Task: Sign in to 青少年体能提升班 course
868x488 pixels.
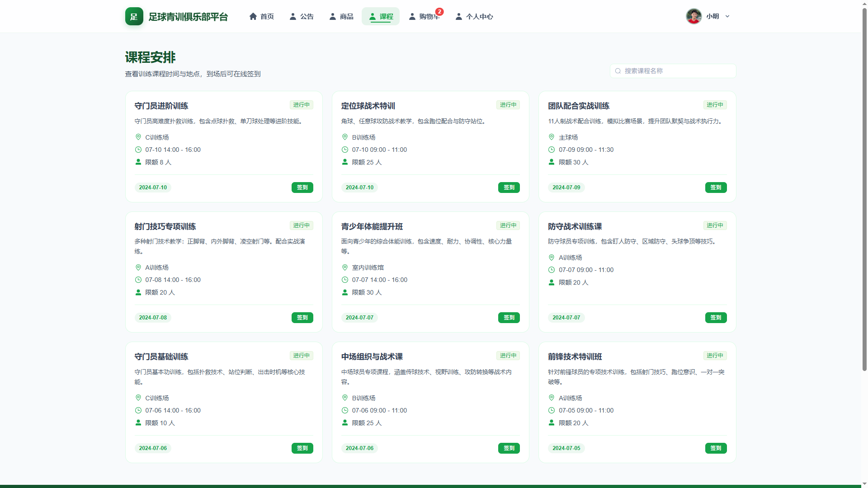Action: pyautogui.click(x=509, y=318)
